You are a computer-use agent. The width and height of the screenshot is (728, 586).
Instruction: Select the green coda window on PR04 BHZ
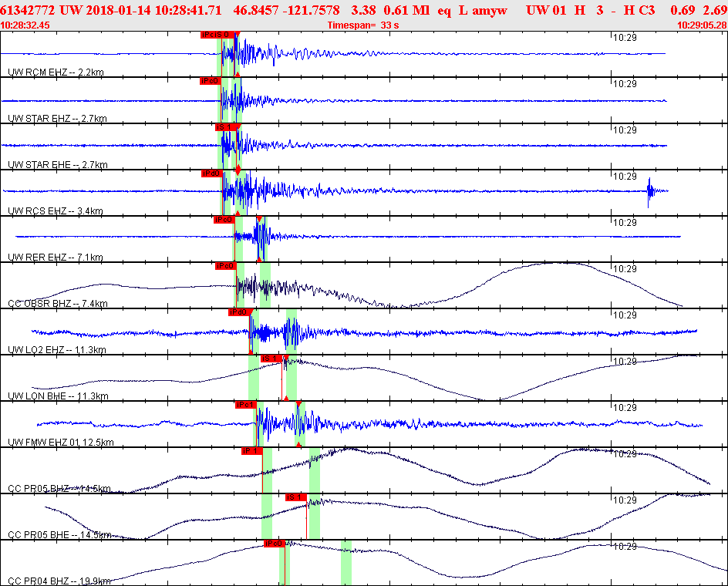346,563
